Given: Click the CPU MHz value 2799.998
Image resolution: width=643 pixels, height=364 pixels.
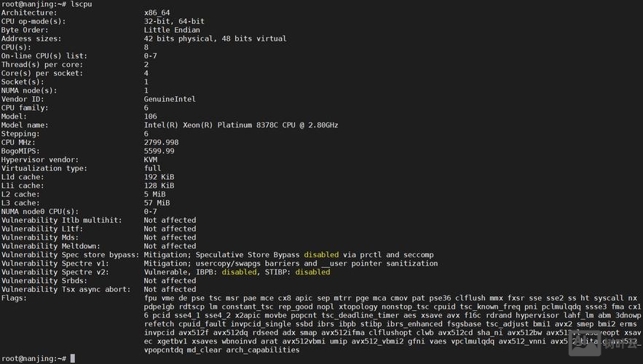Looking at the screenshot, I should [x=161, y=143].
